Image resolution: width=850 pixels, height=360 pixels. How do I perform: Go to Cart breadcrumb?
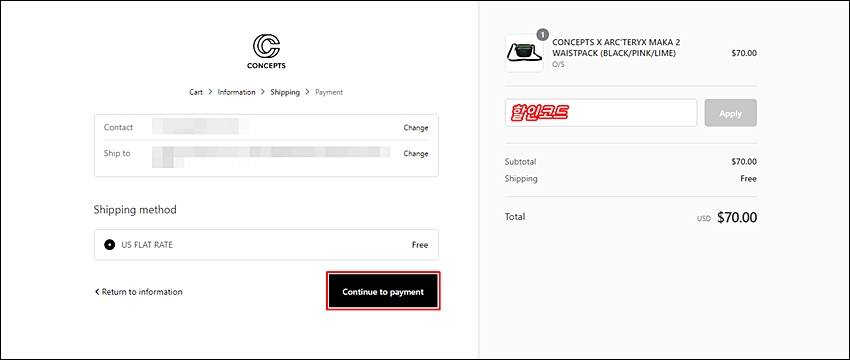(196, 92)
